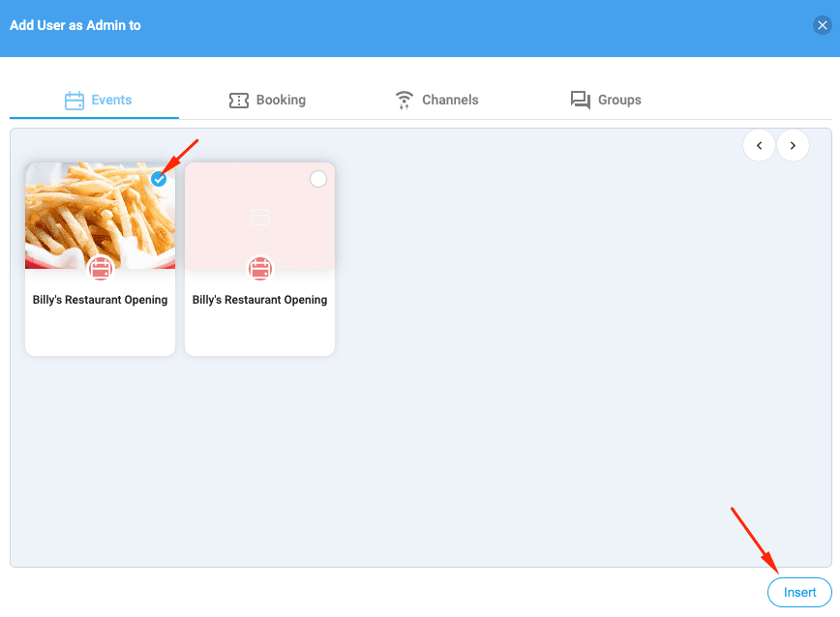Click the Events calendar icon
This screenshot has width=840, height=617.
74,100
